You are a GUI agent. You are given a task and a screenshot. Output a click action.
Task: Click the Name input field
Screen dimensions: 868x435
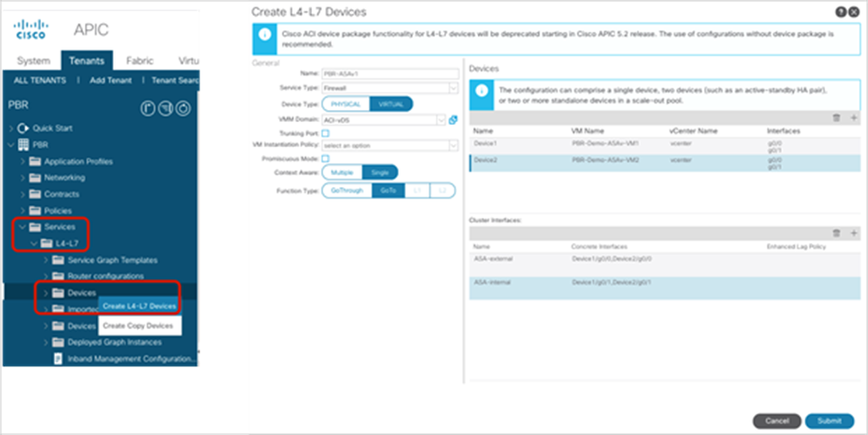[390, 74]
